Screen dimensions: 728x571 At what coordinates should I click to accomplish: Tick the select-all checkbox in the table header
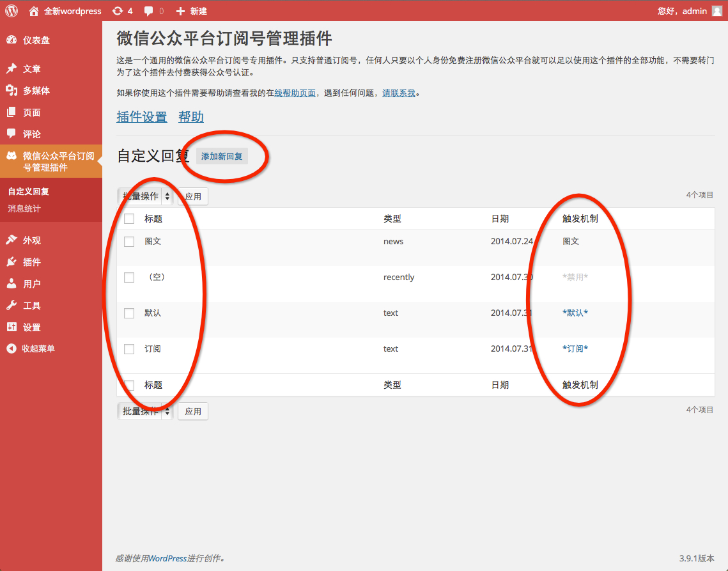coord(129,219)
